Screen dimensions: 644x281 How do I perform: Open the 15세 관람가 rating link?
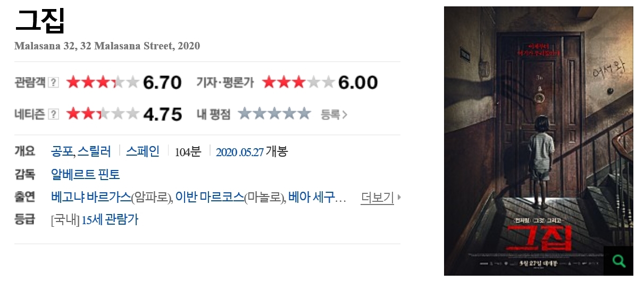pos(110,219)
